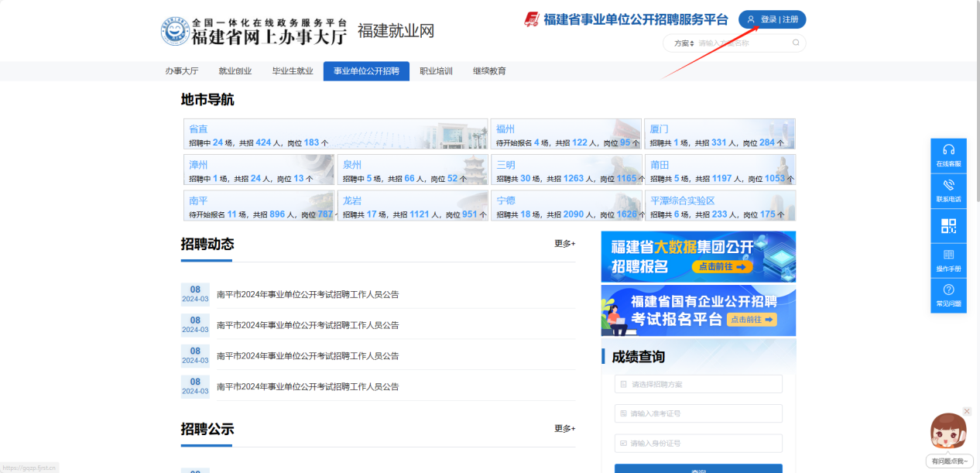Open 更多+ beside 招聘动态
The image size is (980, 473).
564,244
